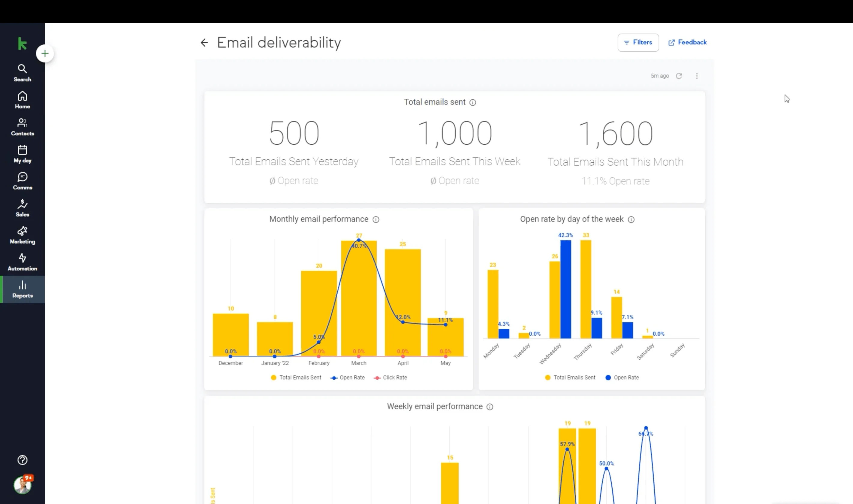This screenshot has height=504, width=853.
Task: Click the 1,000 emails sent this week value
Action: (x=455, y=133)
